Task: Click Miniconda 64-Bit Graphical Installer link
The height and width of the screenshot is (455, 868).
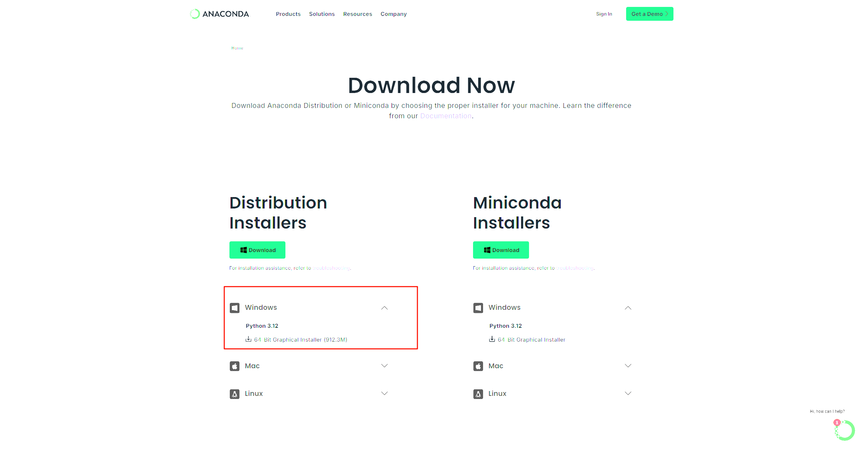Action: click(x=531, y=340)
